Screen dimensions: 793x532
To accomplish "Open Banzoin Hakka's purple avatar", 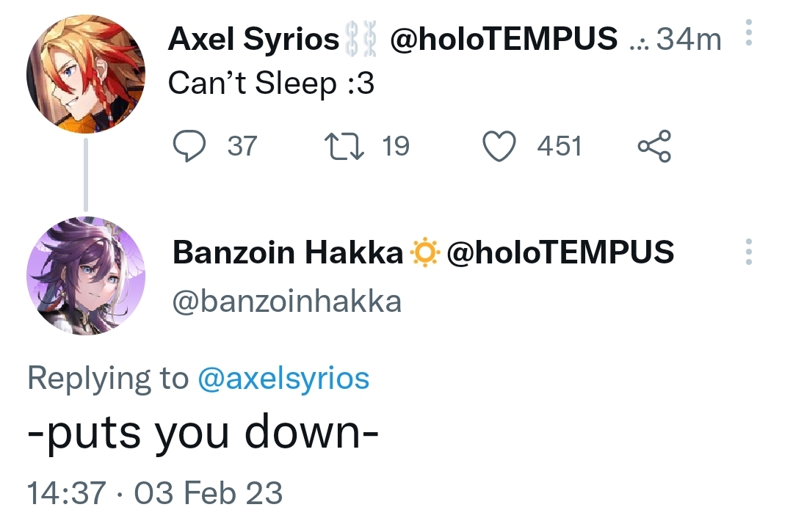I will coord(86,275).
